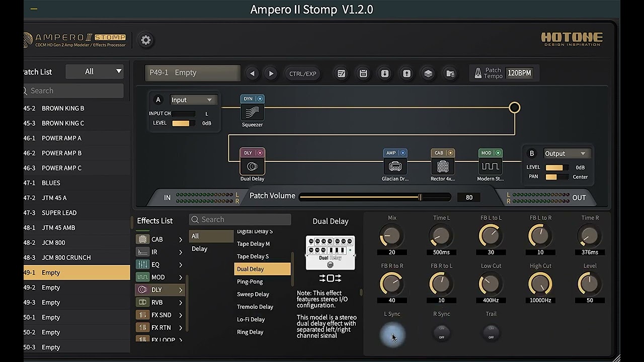Viewport: 644px width, 362px height.
Task: Select patch 48-3 JCM 800 CRUNCH
Action: point(77,257)
